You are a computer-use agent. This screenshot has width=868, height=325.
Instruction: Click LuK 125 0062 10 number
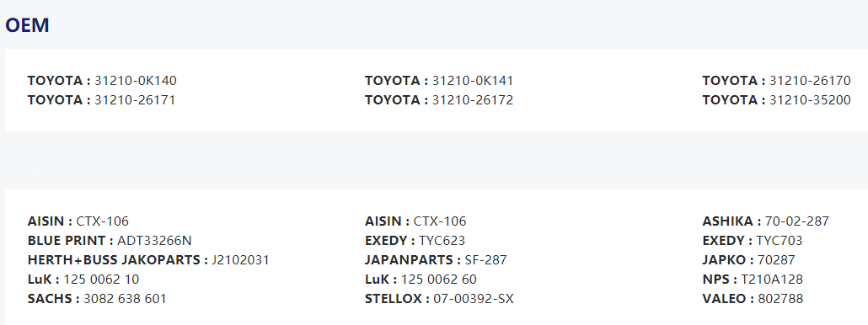tap(83, 280)
